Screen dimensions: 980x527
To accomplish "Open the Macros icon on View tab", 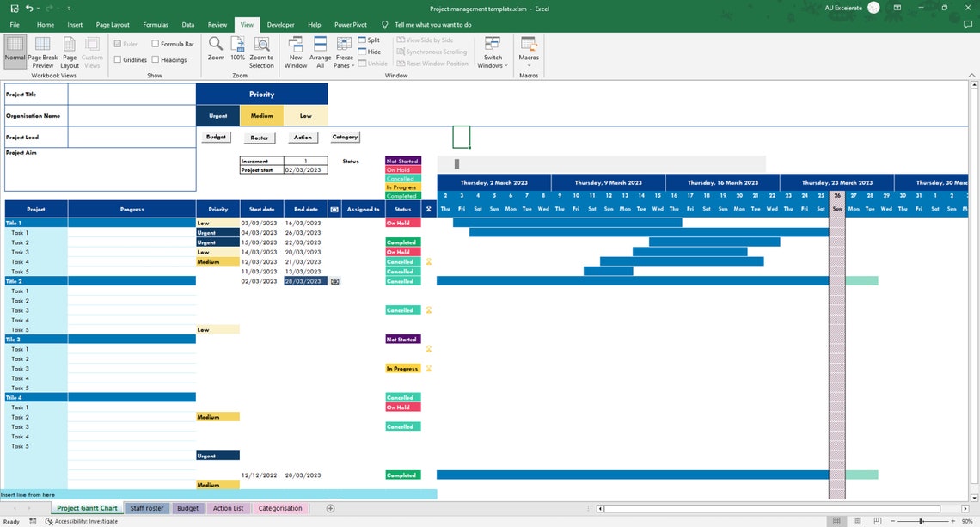I will 529,52.
